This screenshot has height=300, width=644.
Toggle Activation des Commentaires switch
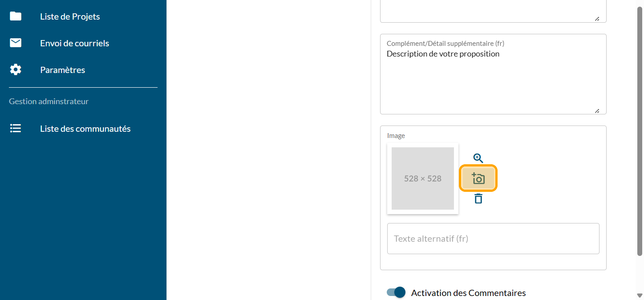[396, 292]
